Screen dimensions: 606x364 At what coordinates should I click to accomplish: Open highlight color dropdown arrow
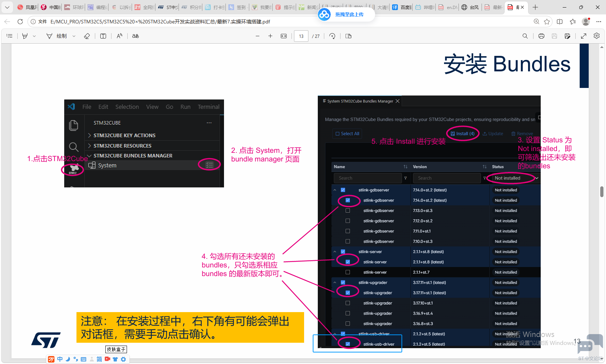pos(34,36)
